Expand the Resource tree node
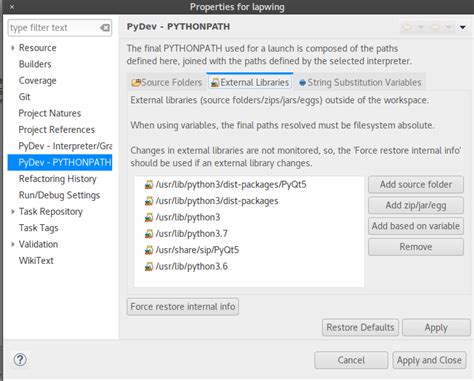The width and height of the screenshot is (474, 381). tap(13, 48)
